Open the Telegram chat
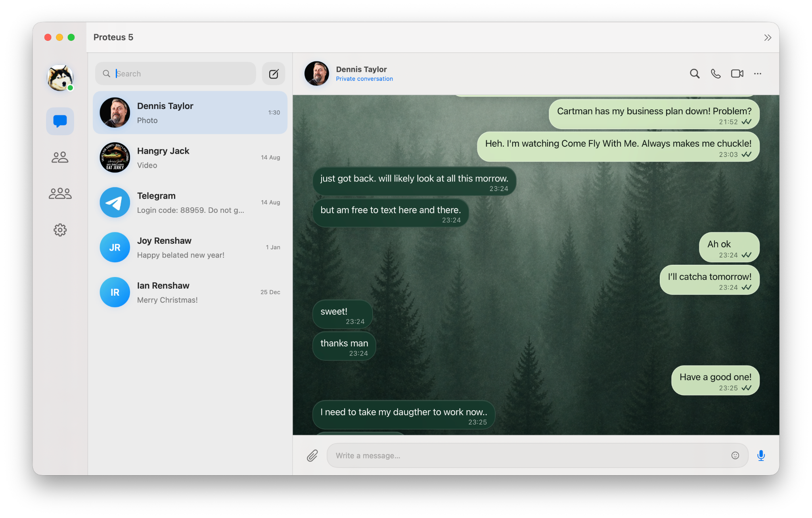Image resolution: width=812 pixels, height=518 pixels. pos(190,202)
